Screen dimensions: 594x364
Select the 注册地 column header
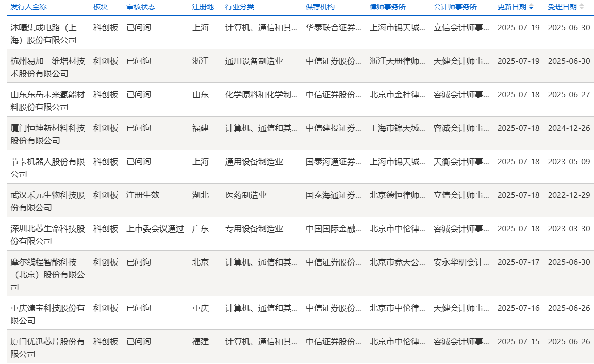203,7
